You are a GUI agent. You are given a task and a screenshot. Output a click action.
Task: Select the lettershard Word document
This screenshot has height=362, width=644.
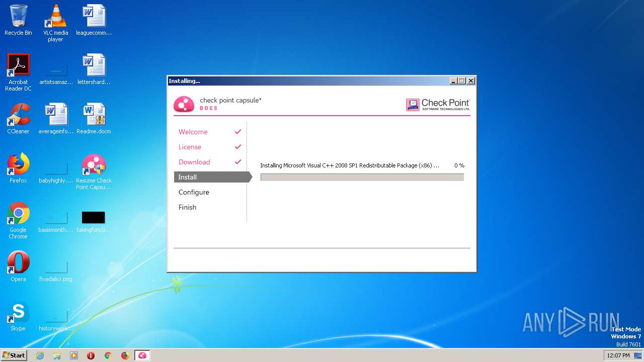tap(94, 69)
